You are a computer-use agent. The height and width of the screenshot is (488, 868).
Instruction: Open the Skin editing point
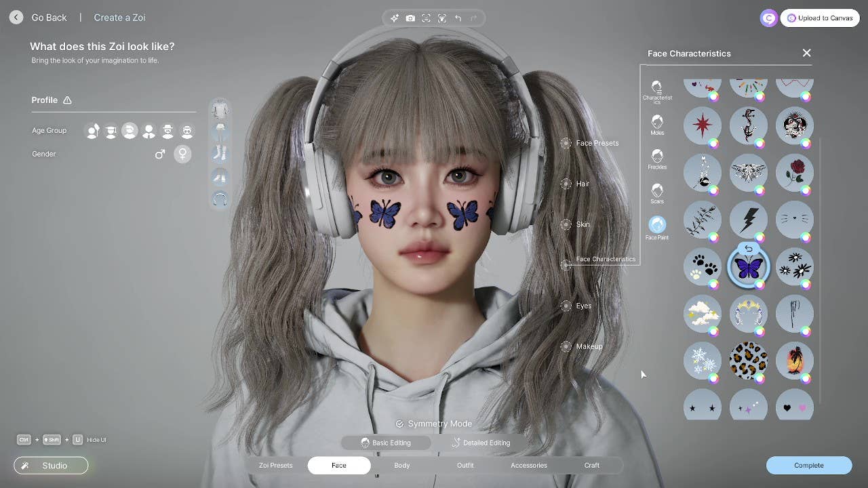click(x=566, y=224)
